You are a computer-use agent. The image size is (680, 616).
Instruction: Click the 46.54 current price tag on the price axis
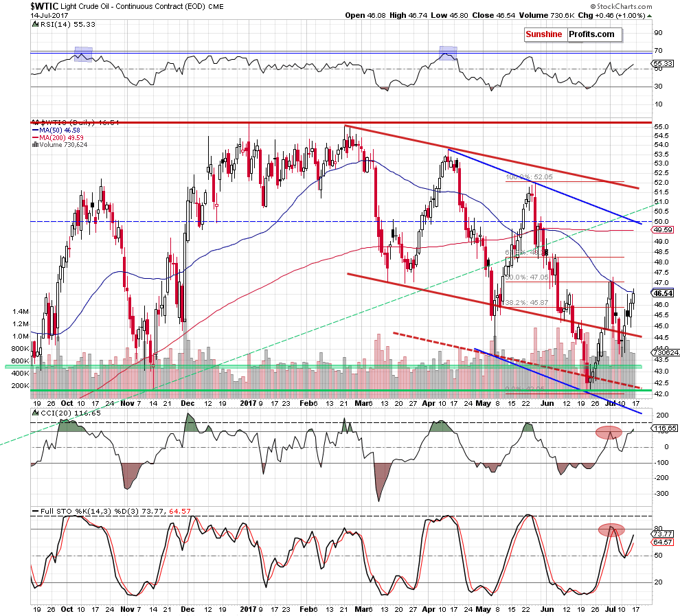click(663, 293)
